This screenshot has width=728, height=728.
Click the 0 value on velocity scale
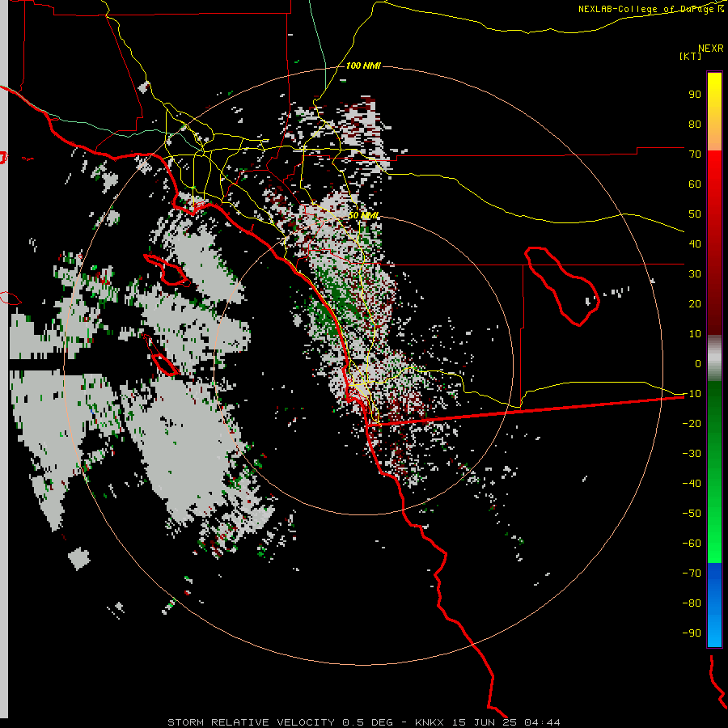click(x=697, y=363)
